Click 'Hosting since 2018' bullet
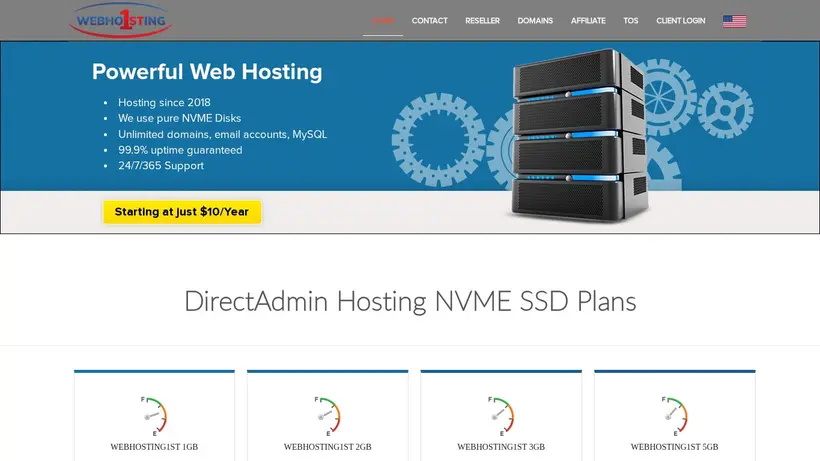 [164, 102]
